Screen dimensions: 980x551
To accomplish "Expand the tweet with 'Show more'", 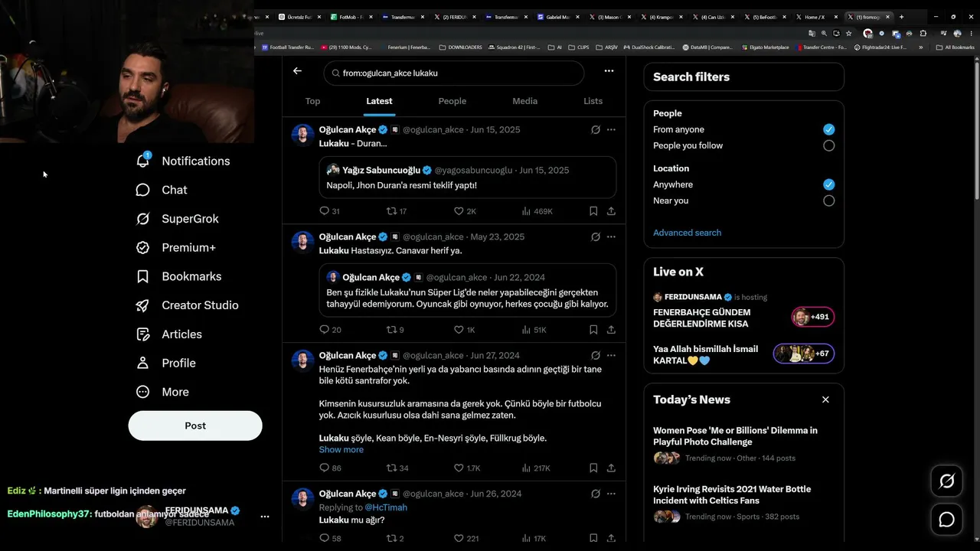I will point(341,450).
